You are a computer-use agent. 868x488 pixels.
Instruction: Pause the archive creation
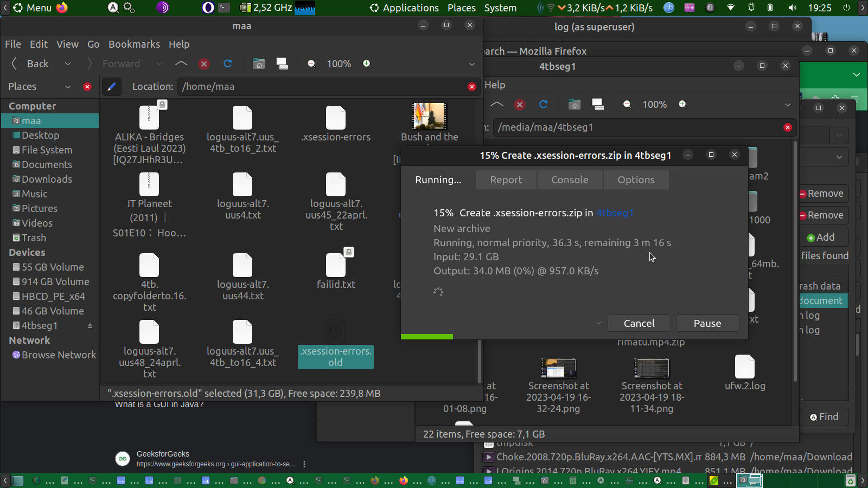pyautogui.click(x=707, y=324)
